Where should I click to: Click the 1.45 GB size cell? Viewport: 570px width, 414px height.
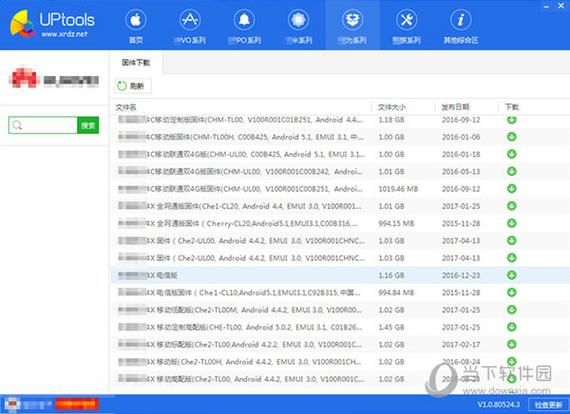tap(391, 327)
